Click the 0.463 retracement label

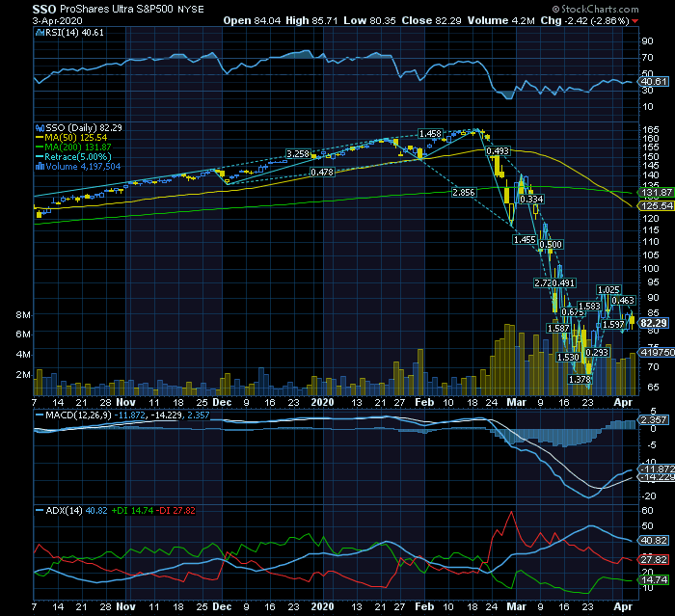pos(623,301)
